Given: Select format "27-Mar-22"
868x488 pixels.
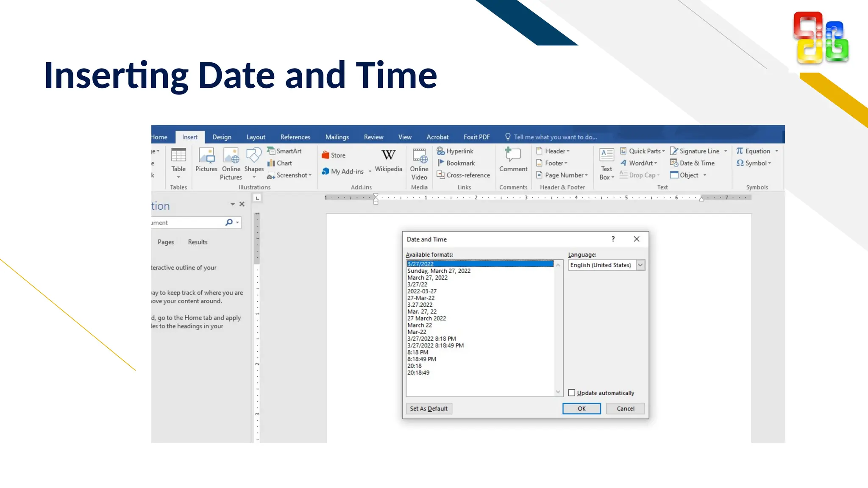Looking at the screenshot, I should click(480, 298).
